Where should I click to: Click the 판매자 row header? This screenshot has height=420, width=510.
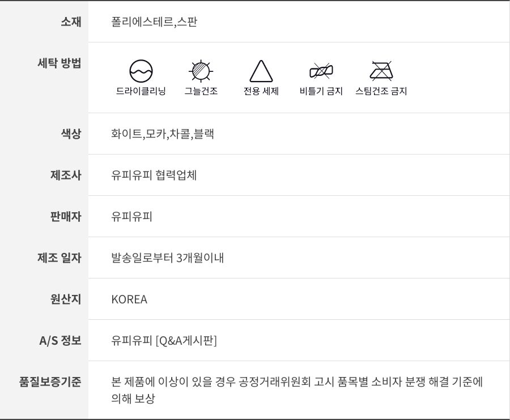[x=66, y=217]
